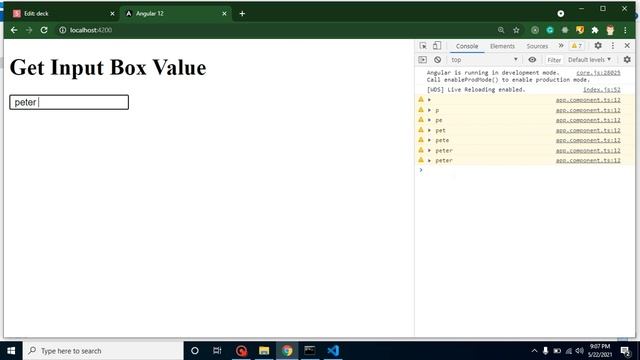Expand the 'p' console log entry
Viewport: 640px width, 360px height.
429,110
